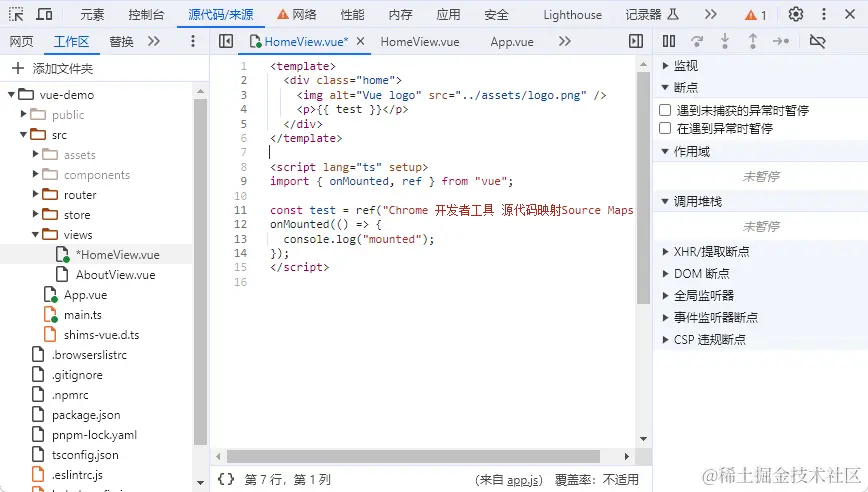Screen dimensions: 868x492
Task: Pause script execution button
Action: [669, 41]
